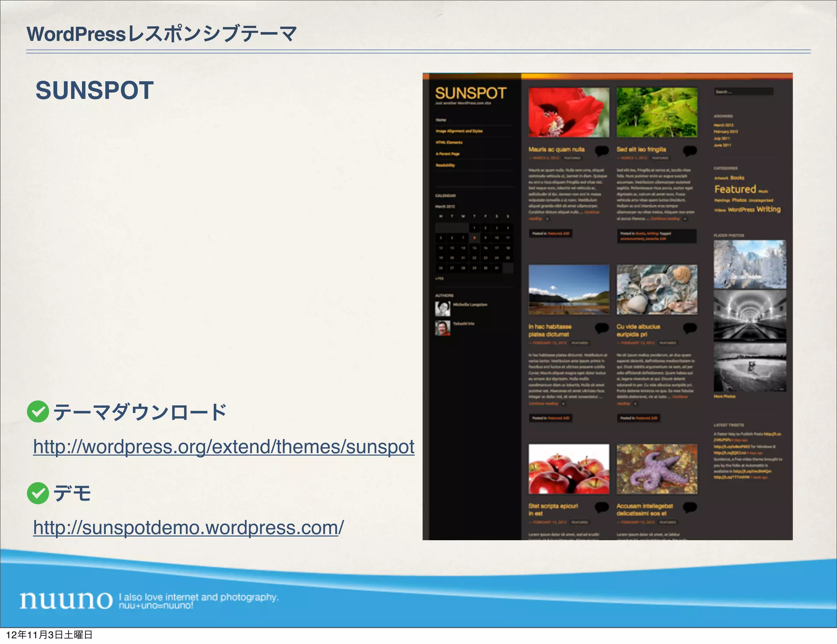Image resolution: width=837 pixels, height=644 pixels.
Task: Click the 12年11月3日土曜日 date text
Action: [49, 635]
